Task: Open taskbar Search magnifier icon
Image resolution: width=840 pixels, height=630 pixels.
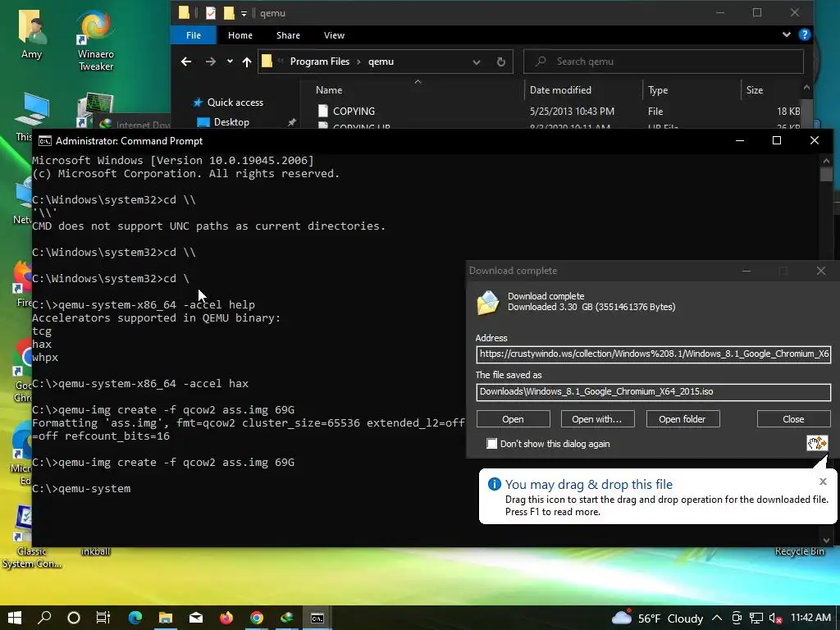Action: pyautogui.click(x=44, y=618)
